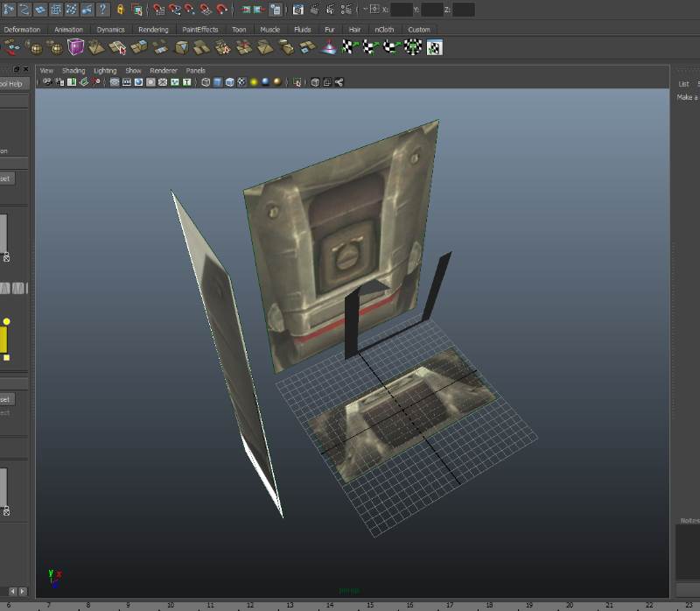Render the current frame clapperboard icon
The height and width of the screenshot is (611, 700).
(x=315, y=10)
